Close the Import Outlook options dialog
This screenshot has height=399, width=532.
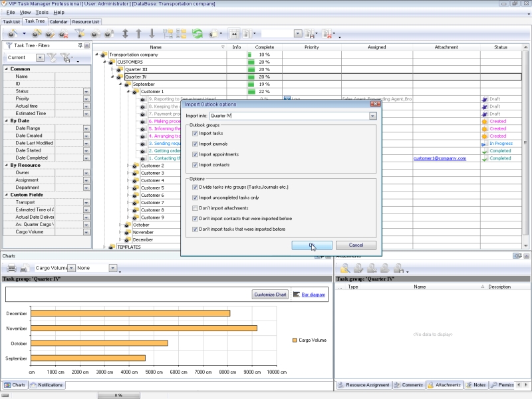375,104
